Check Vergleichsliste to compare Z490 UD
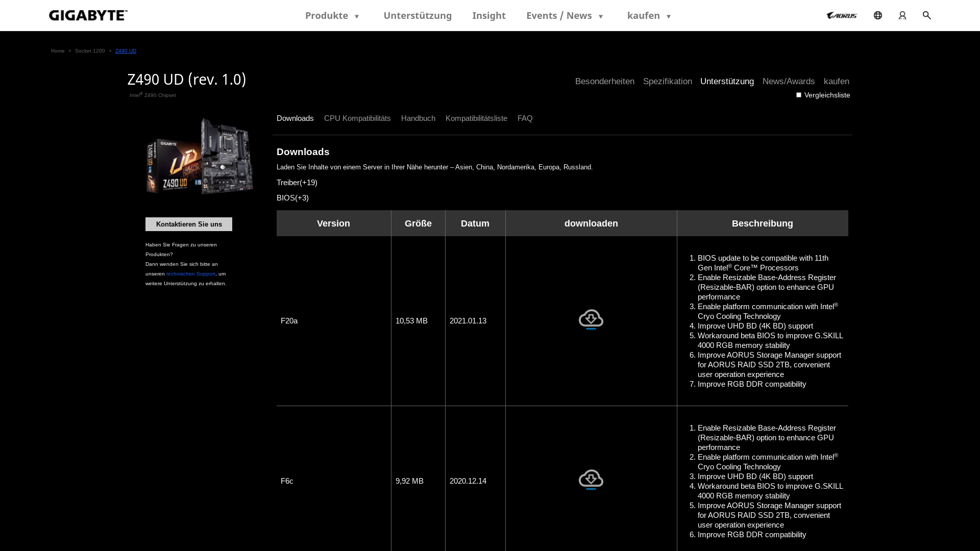 pyautogui.click(x=798, y=95)
